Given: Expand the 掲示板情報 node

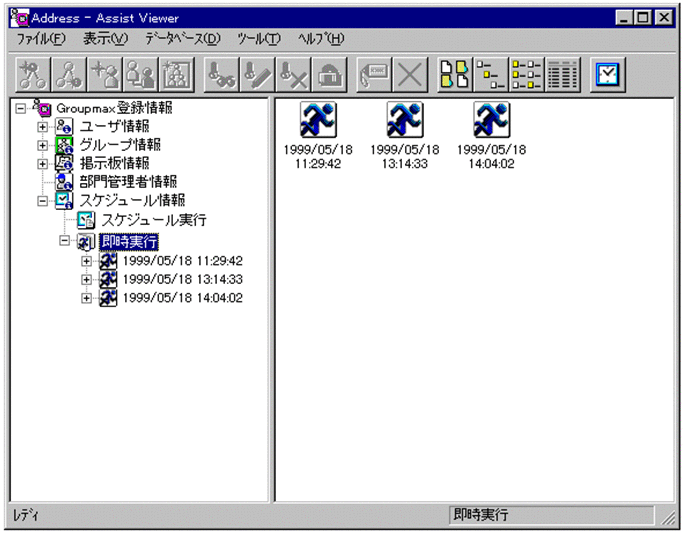Looking at the screenshot, I should click(x=42, y=164).
